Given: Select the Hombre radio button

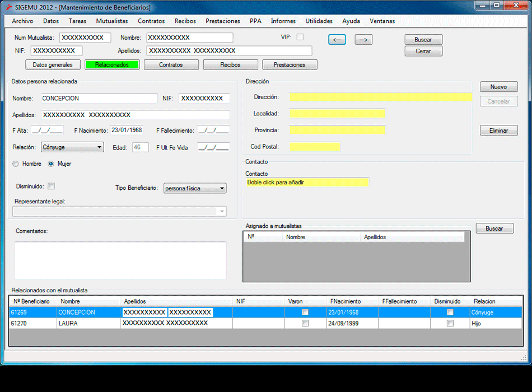Looking at the screenshot, I should (16, 164).
